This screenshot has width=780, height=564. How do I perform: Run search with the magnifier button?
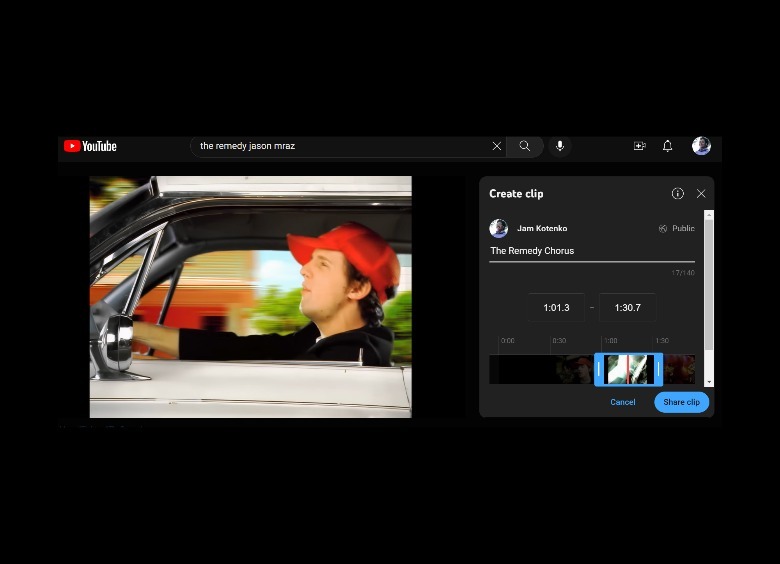coord(525,146)
